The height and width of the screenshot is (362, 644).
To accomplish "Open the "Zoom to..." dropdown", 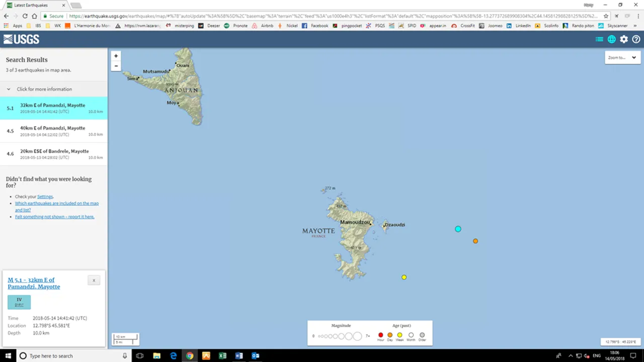I will (x=623, y=57).
